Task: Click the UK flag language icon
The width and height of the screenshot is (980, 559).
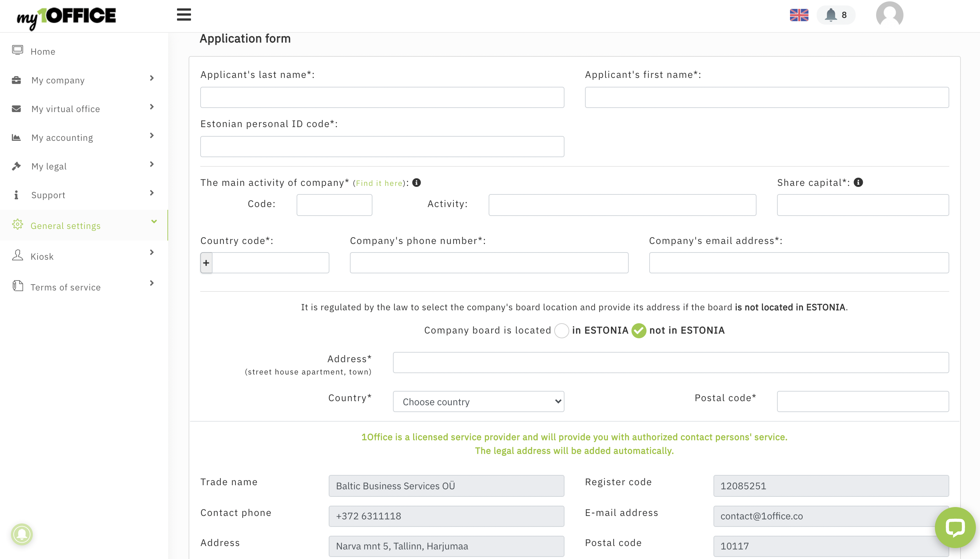Action: [799, 15]
